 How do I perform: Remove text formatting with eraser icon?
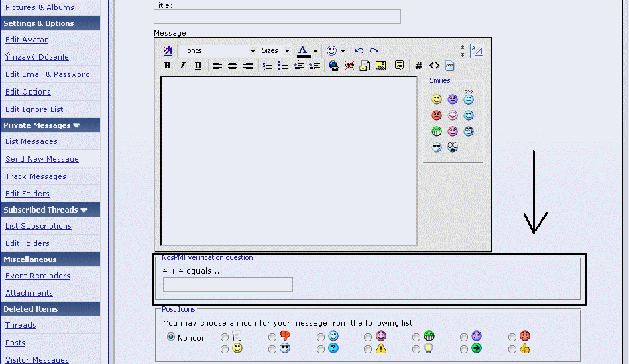(x=168, y=50)
